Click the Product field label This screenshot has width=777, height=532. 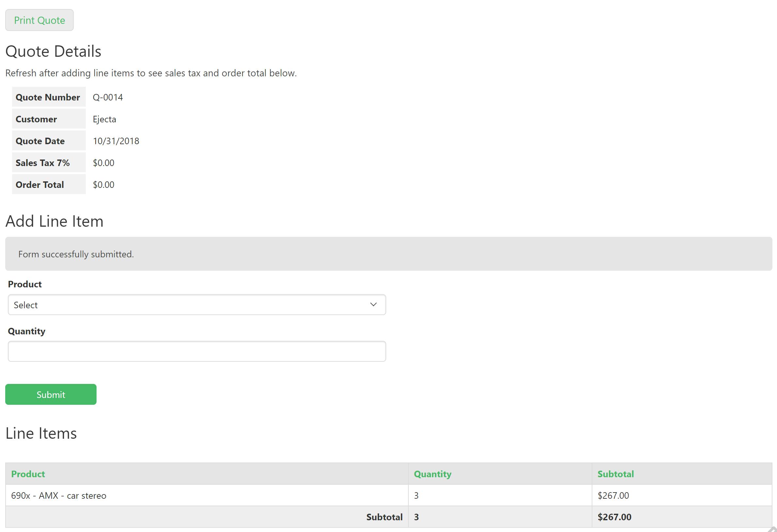tap(25, 284)
